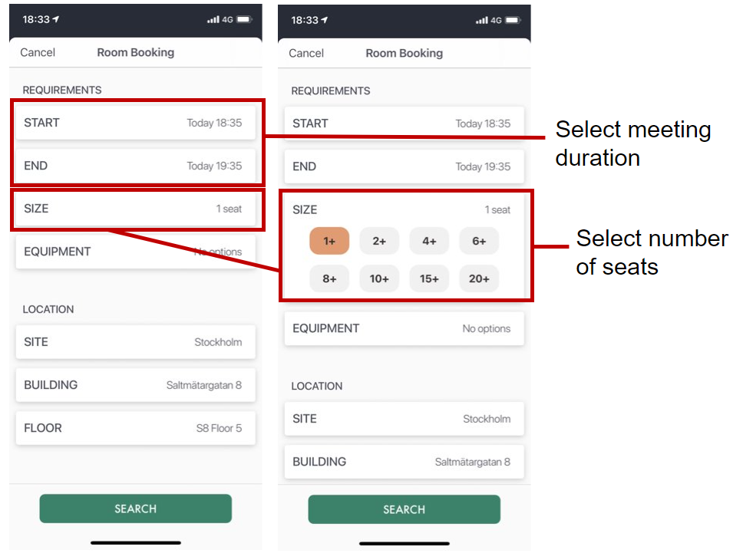Tap Cancel on the right phone

click(306, 54)
